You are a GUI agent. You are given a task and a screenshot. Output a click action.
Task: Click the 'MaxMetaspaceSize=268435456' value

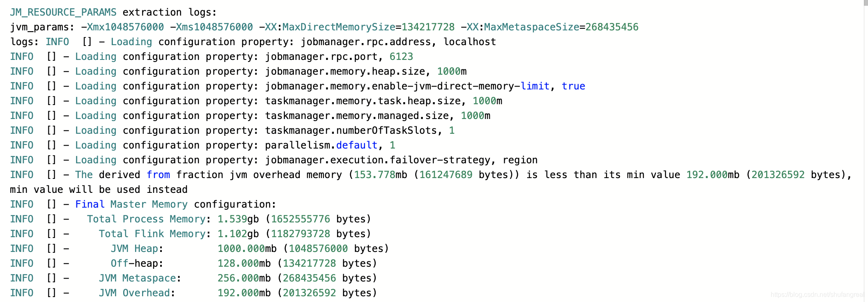tap(561, 27)
